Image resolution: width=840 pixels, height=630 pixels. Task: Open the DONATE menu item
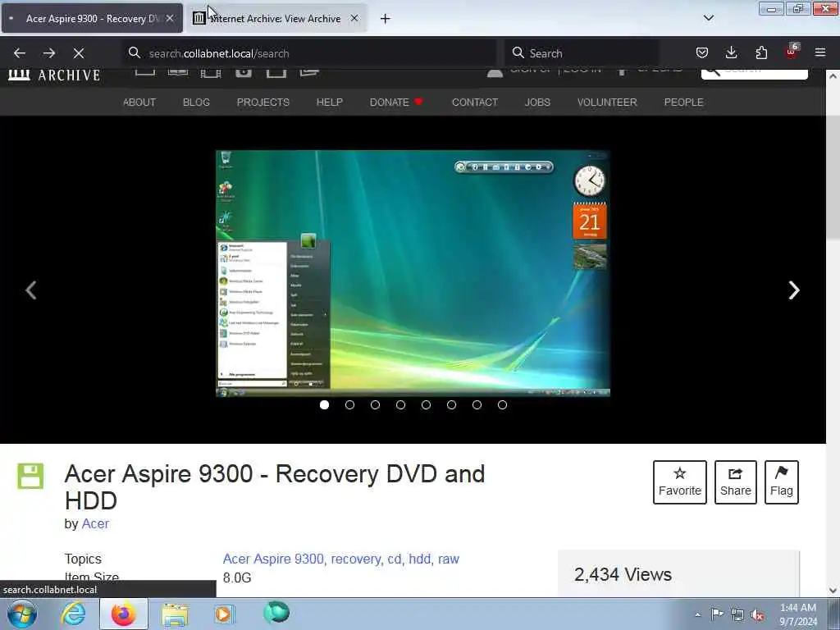point(396,102)
